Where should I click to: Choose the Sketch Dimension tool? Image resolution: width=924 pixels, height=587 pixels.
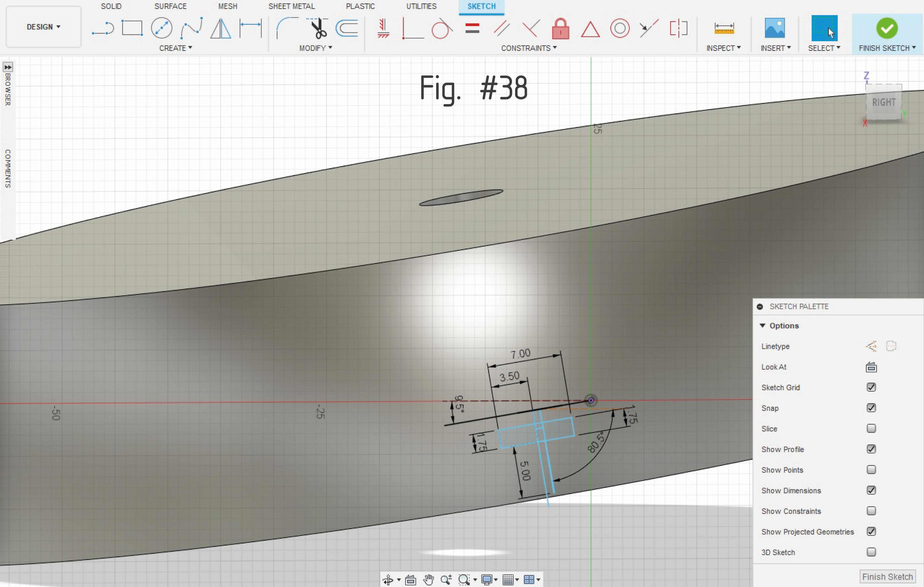(250, 28)
